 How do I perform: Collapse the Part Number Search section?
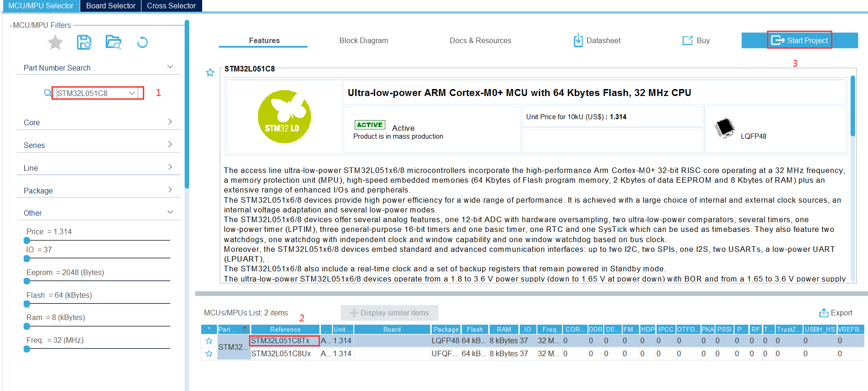[170, 67]
